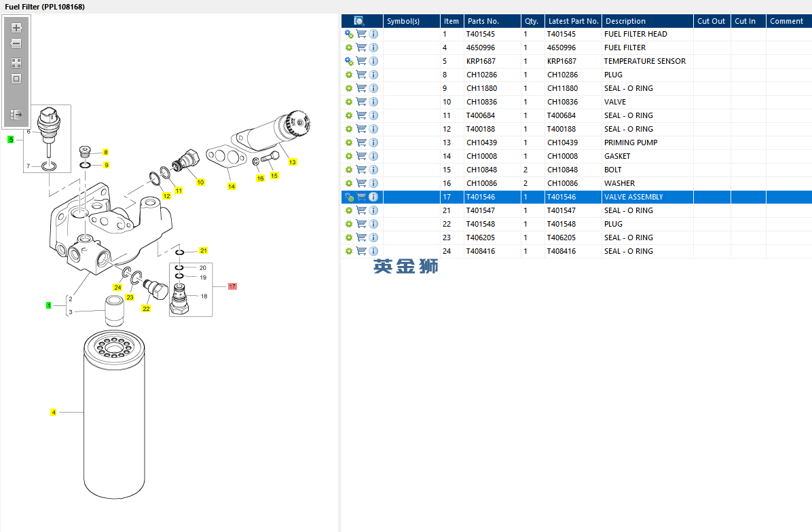Open info for CH11880 O ring

[x=373, y=88]
